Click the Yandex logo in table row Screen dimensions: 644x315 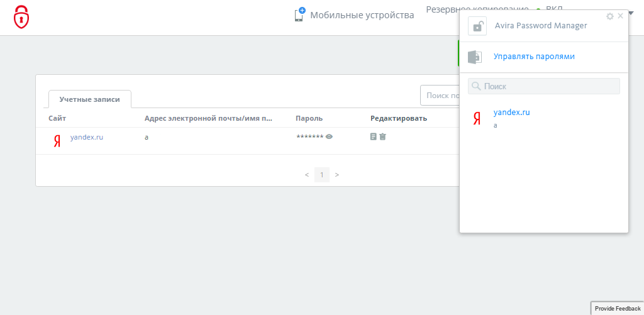[x=57, y=141]
